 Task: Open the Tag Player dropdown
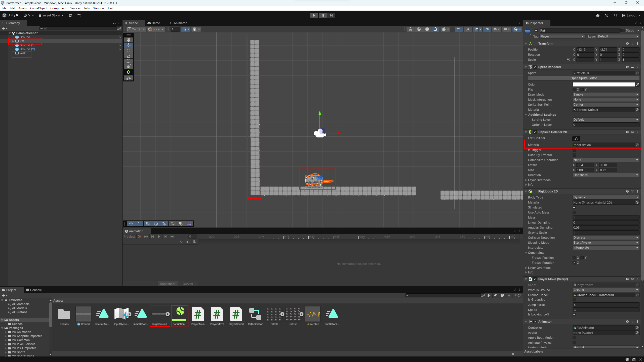tap(561, 36)
